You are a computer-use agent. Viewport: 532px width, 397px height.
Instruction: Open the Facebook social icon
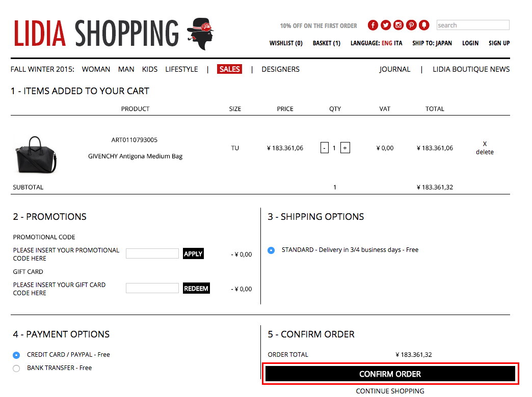click(x=373, y=25)
